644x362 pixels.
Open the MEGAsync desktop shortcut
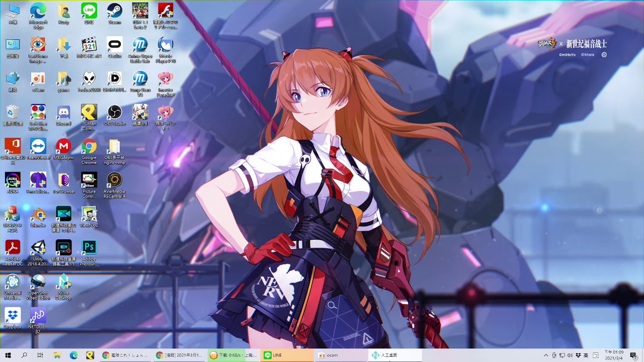tap(63, 149)
